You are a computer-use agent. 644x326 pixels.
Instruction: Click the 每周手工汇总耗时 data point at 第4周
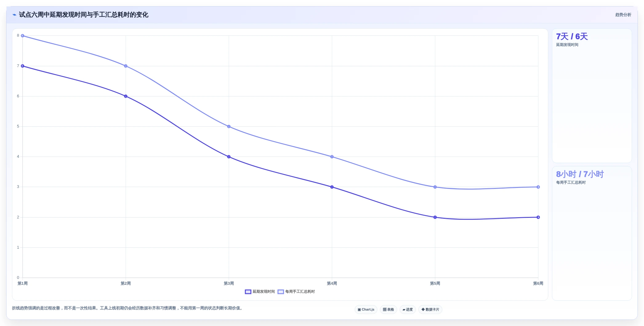point(332,157)
